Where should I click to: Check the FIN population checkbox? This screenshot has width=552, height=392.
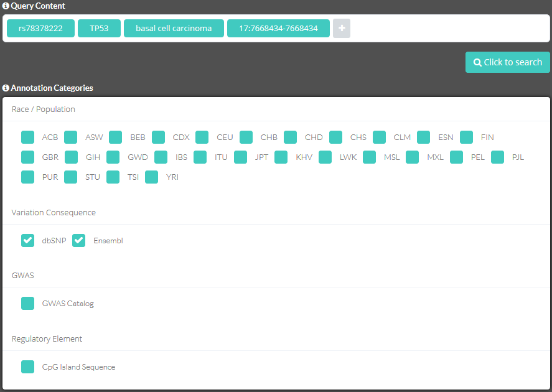[x=467, y=138]
